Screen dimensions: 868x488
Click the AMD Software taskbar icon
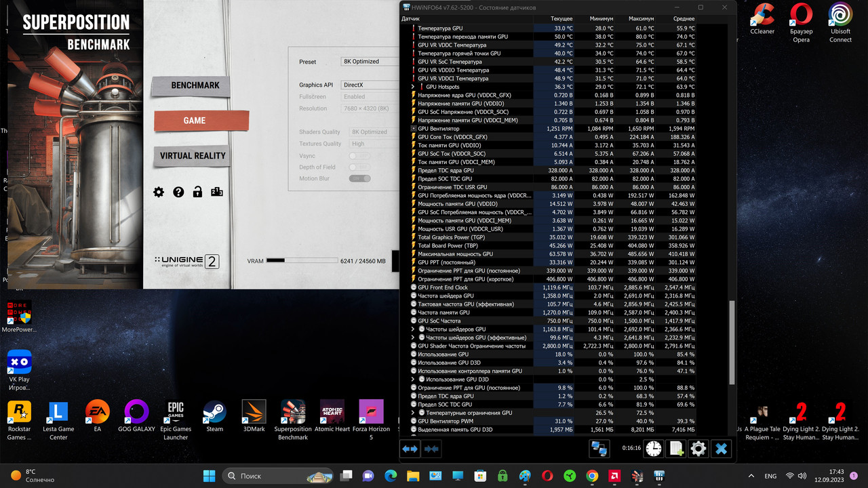coord(614,476)
